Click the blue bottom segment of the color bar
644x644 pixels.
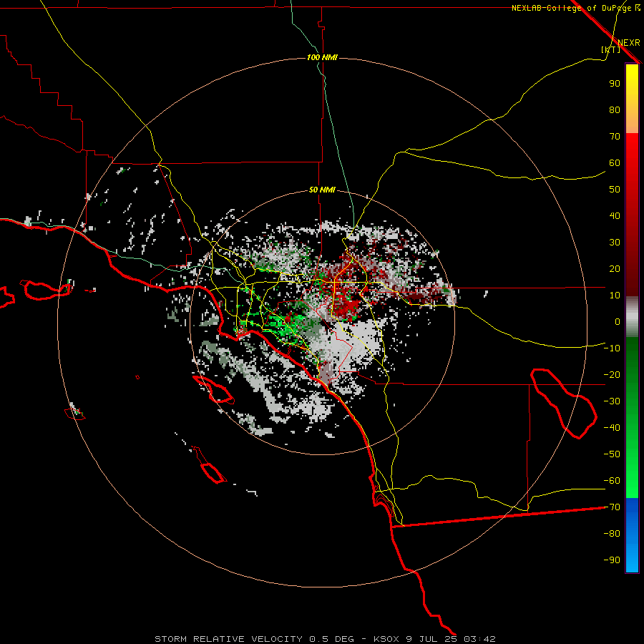(632, 535)
